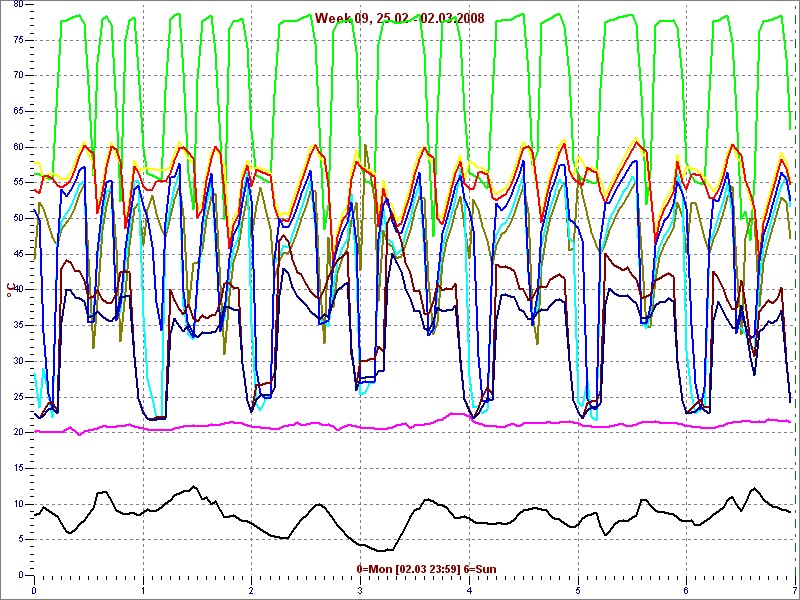
Task: Click the 25 value on the vertical axis
Action: (x=18, y=397)
